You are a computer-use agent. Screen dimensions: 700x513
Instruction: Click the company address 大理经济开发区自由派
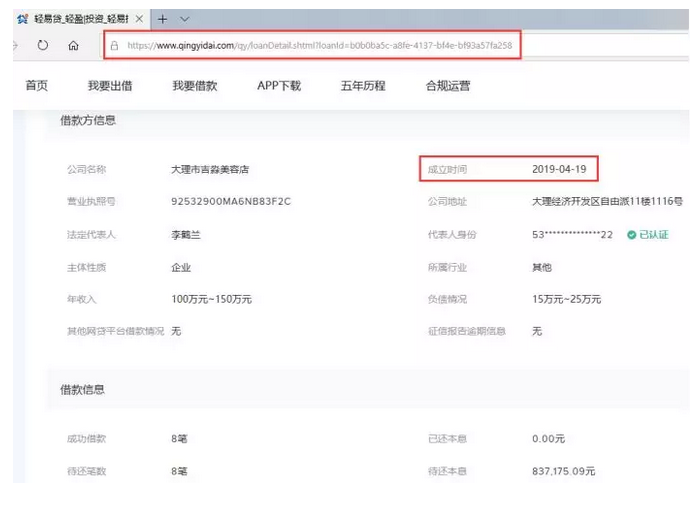pos(607,201)
